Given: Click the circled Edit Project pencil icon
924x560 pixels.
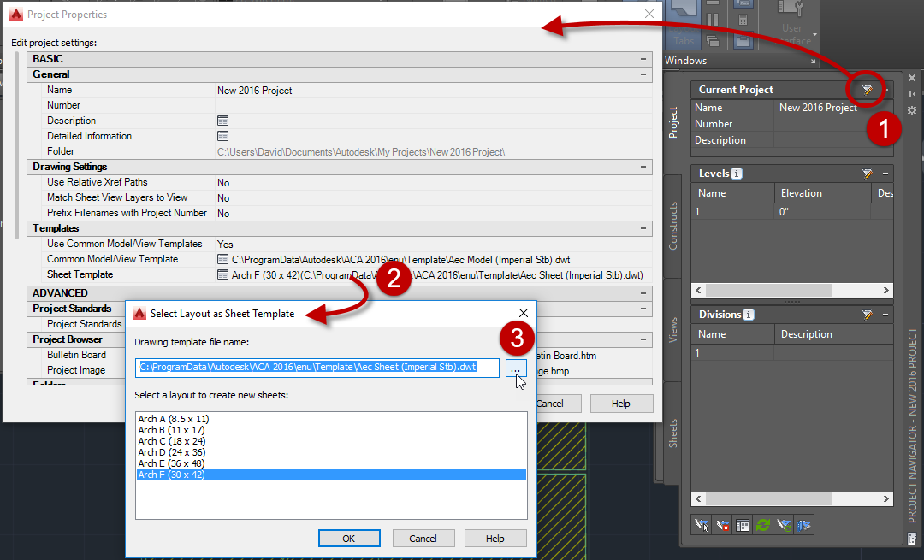Looking at the screenshot, I should tap(867, 89).
